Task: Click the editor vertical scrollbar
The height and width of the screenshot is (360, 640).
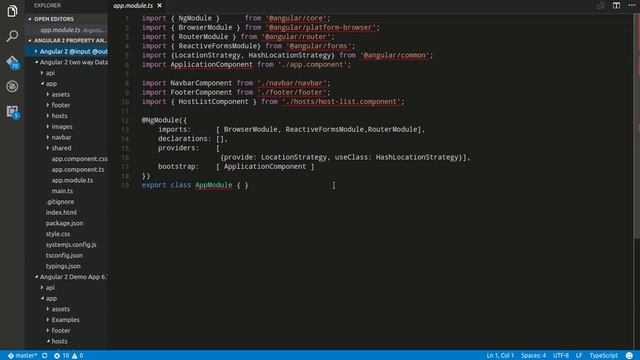Action: pos(637,127)
